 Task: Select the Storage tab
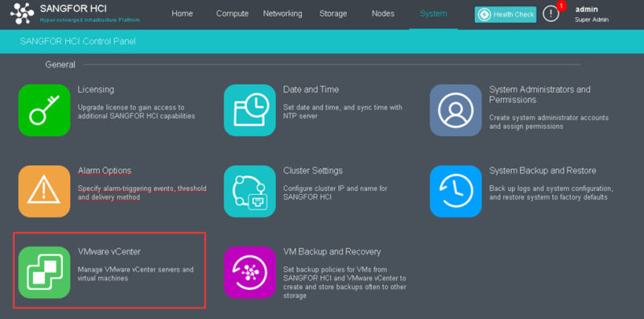point(333,14)
